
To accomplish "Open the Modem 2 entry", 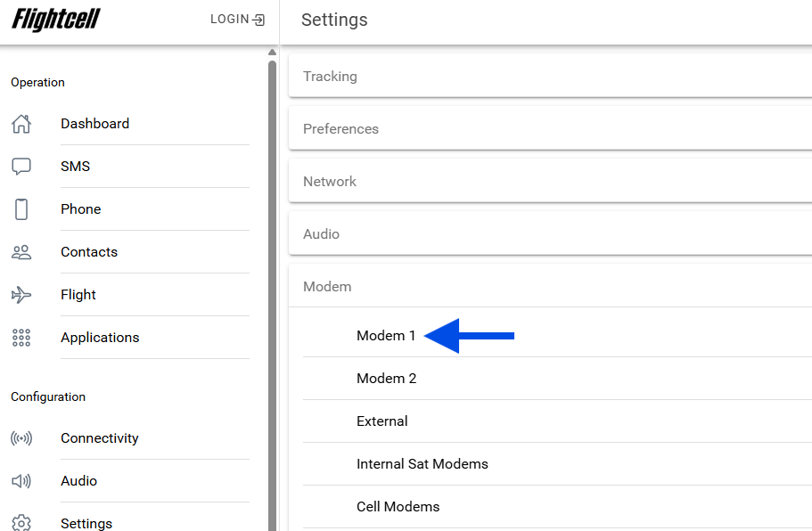I will [386, 379].
